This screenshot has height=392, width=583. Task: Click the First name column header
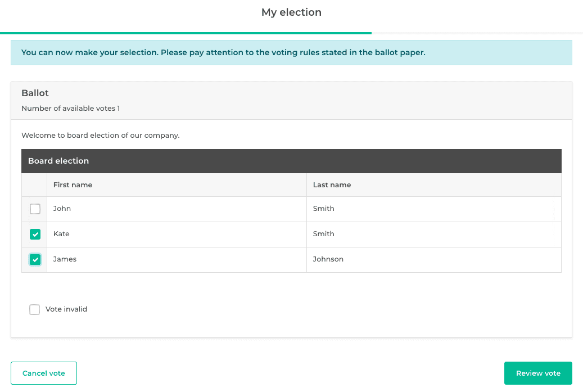click(x=73, y=185)
